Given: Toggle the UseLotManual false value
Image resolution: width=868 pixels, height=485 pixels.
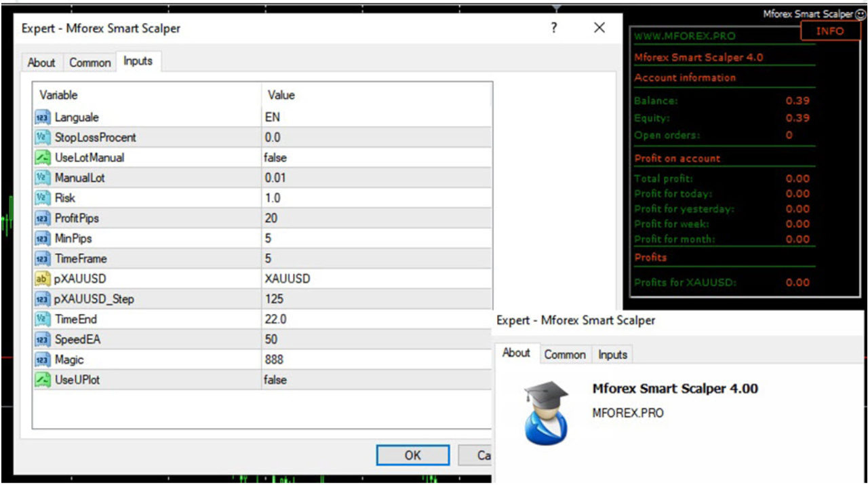Looking at the screenshot, I should pos(275,157).
